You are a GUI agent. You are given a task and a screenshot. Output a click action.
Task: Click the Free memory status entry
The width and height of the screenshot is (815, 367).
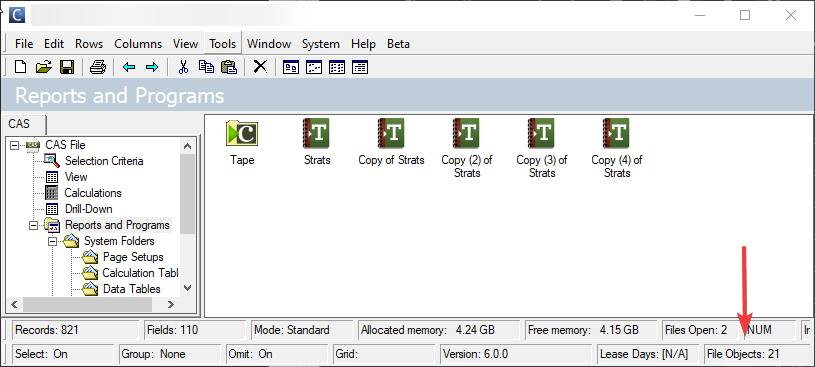click(x=592, y=330)
